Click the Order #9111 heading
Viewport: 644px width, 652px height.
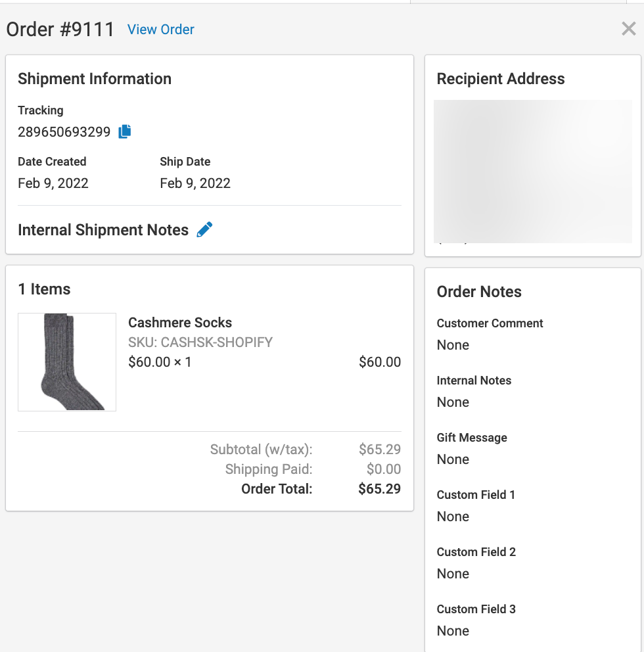[x=60, y=30]
